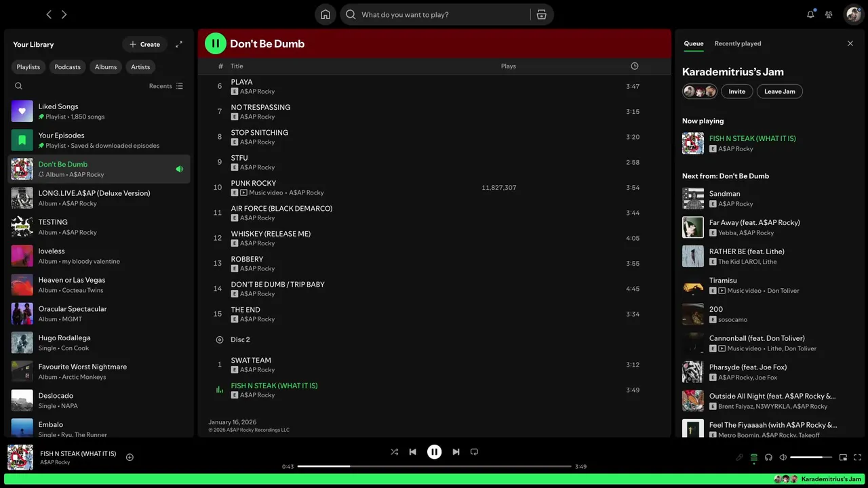This screenshot has height=488, width=868.
Task: Select the PUNK ROCKY track
Action: (x=434, y=188)
